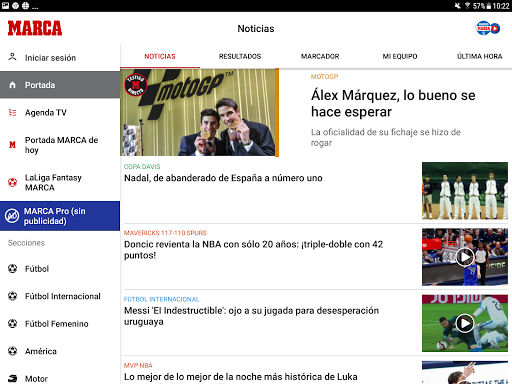Tap the MARCA logo
This screenshot has width=512, height=384.
coord(35,28)
